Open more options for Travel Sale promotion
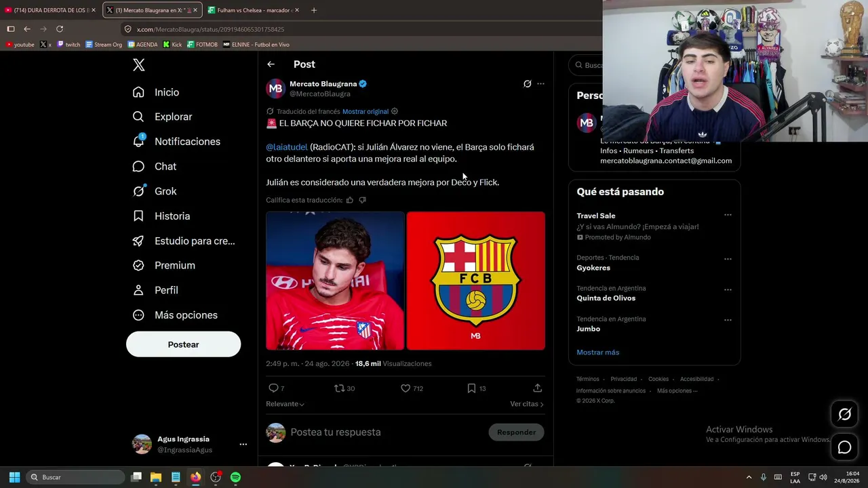This screenshot has width=868, height=488. coord(728,215)
